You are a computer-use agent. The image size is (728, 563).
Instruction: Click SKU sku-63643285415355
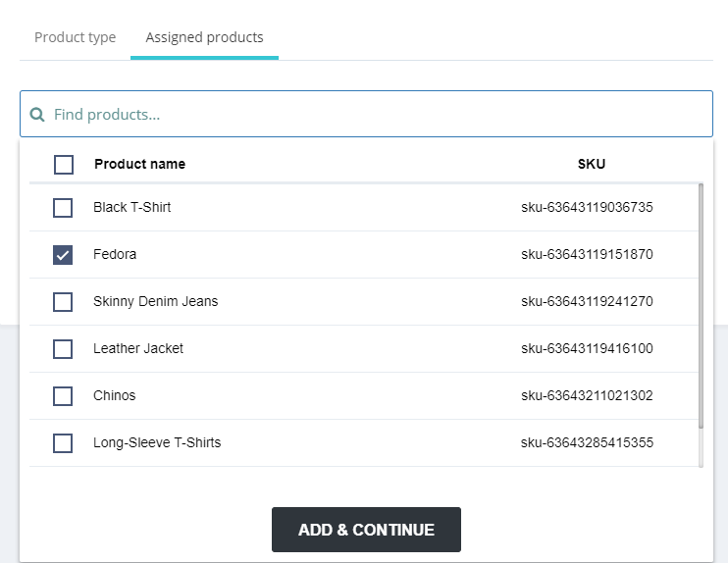click(587, 443)
